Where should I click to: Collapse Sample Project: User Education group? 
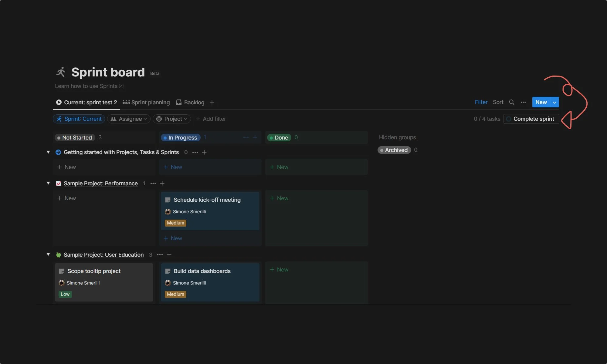(48, 254)
